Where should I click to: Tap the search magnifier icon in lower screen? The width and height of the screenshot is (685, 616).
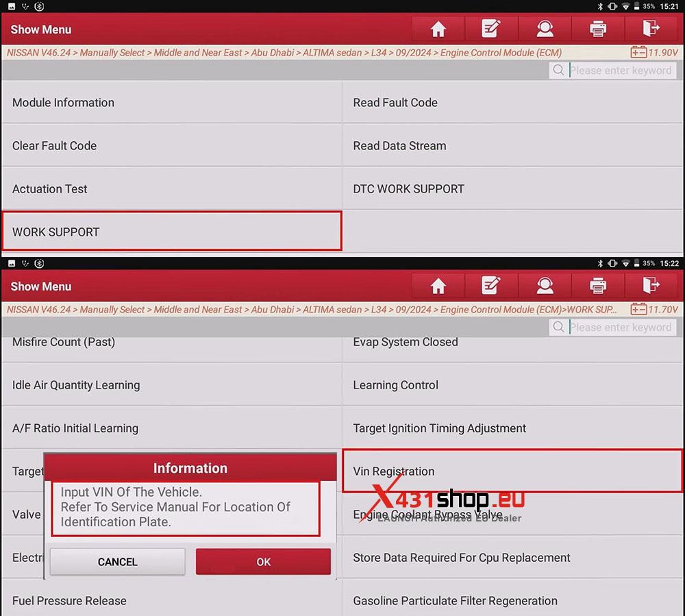point(558,327)
